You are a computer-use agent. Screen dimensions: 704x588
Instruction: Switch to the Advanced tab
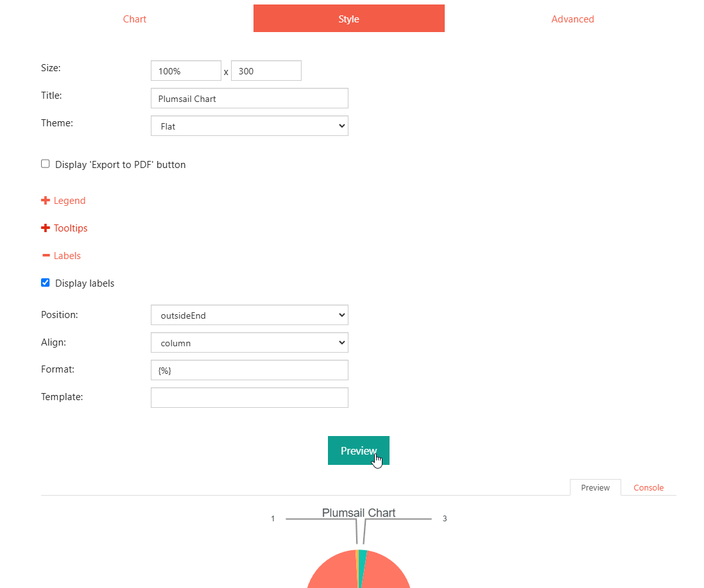[x=572, y=19]
